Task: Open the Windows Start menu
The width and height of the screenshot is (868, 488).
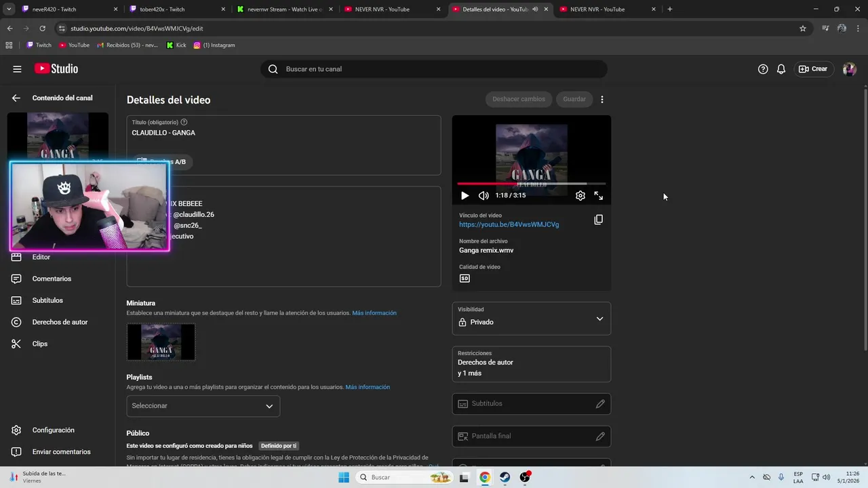Action: [x=344, y=477]
